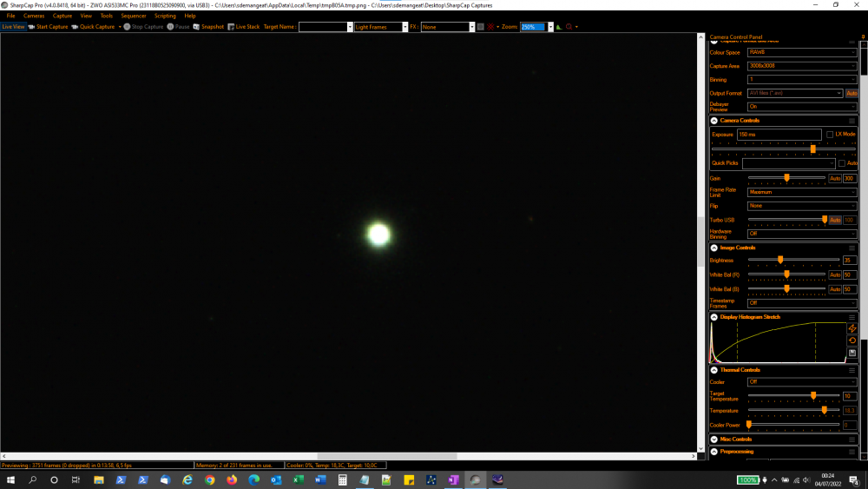This screenshot has height=489, width=868.
Task: Click the auto-stretch lightning bolt icon
Action: pos(852,328)
